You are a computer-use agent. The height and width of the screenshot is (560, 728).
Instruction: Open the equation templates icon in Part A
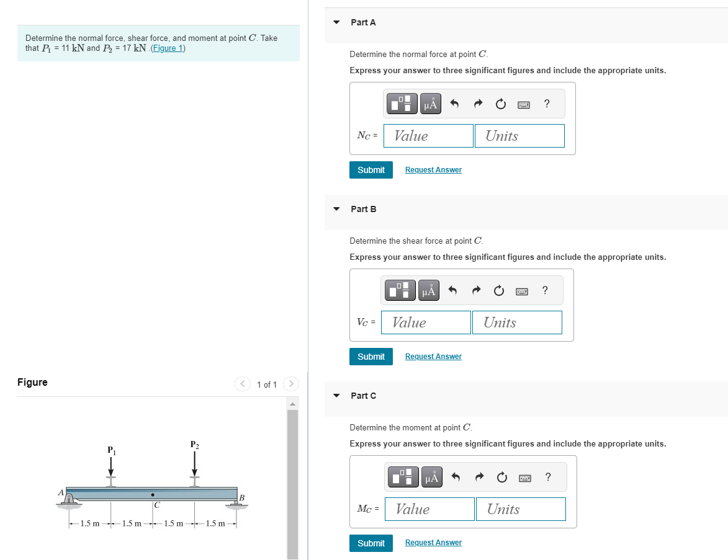401,104
